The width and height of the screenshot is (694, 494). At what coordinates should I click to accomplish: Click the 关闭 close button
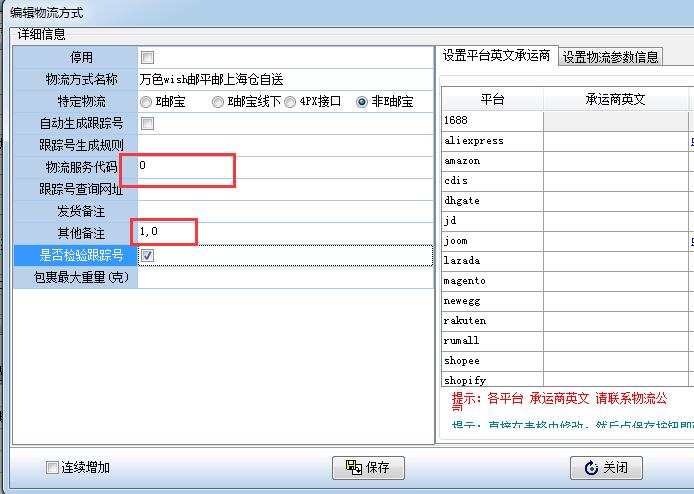click(x=606, y=467)
